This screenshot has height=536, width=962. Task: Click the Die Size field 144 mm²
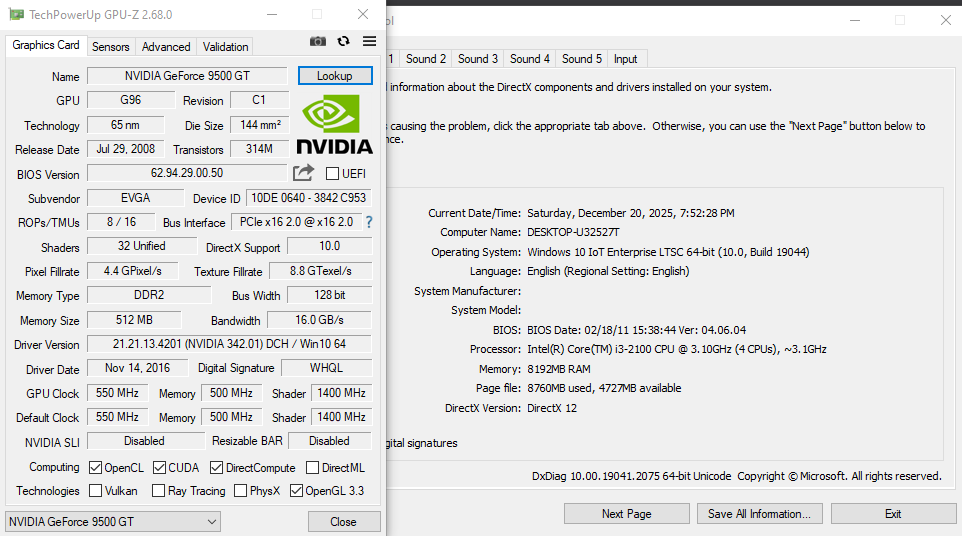[x=260, y=125]
